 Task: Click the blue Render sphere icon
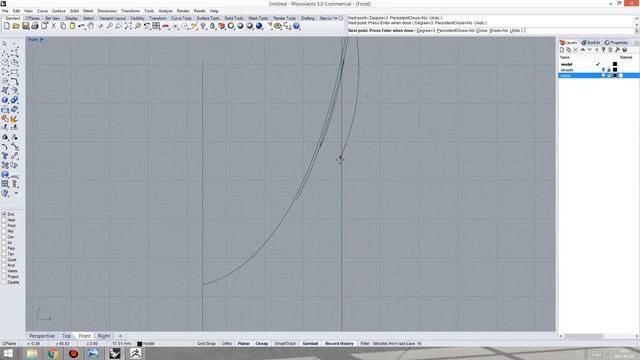[259, 26]
